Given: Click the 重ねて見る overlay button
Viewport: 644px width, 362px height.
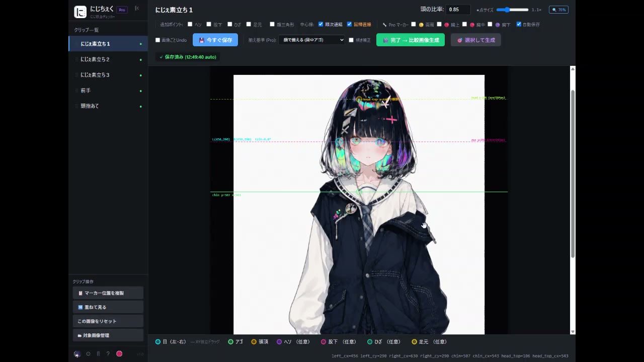Looking at the screenshot, I should (108, 307).
